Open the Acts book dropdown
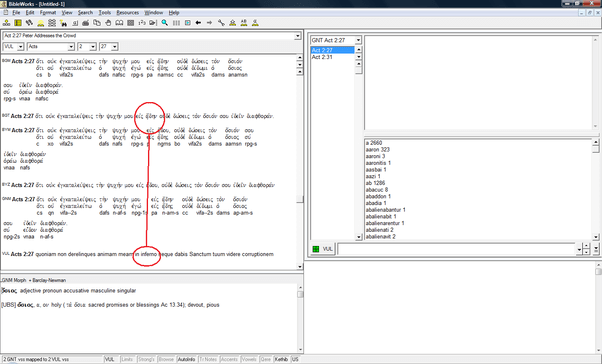 (x=71, y=47)
